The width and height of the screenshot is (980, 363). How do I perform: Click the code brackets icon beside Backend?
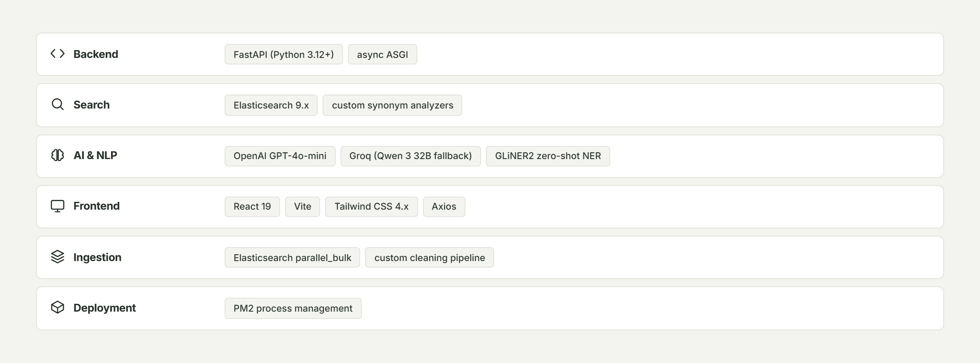(x=58, y=54)
